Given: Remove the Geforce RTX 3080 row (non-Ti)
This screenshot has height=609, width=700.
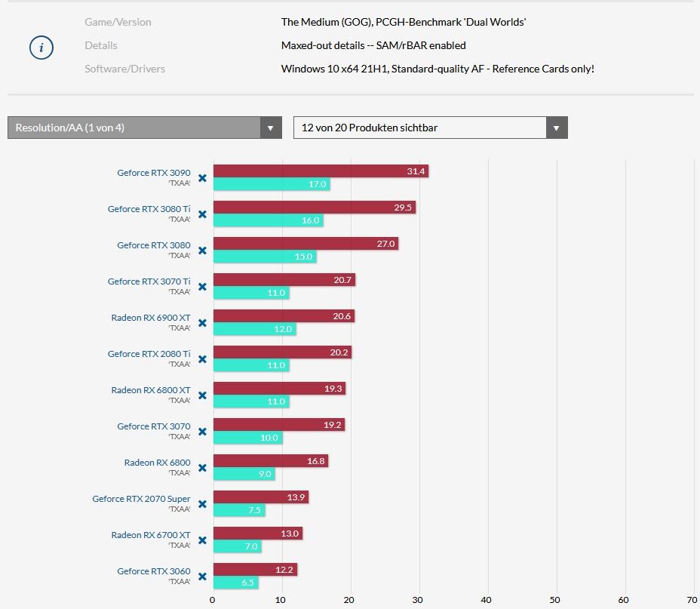Looking at the screenshot, I should tap(202, 251).
